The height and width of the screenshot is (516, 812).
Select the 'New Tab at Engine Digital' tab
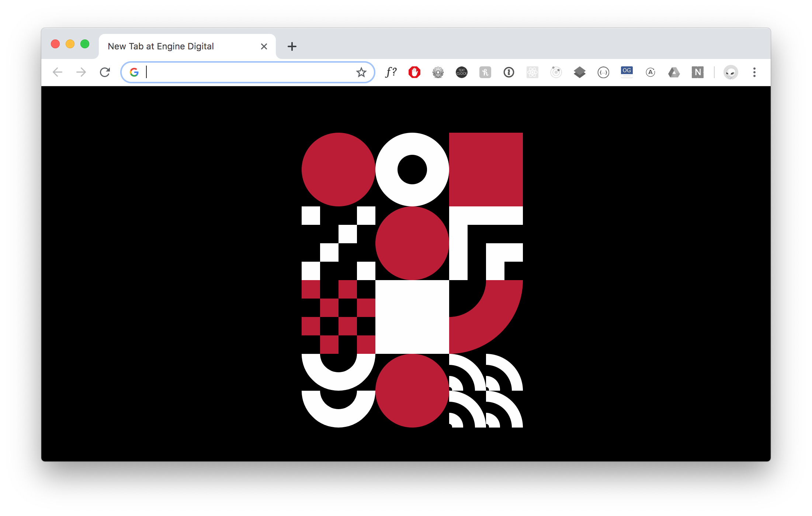tap(177, 46)
